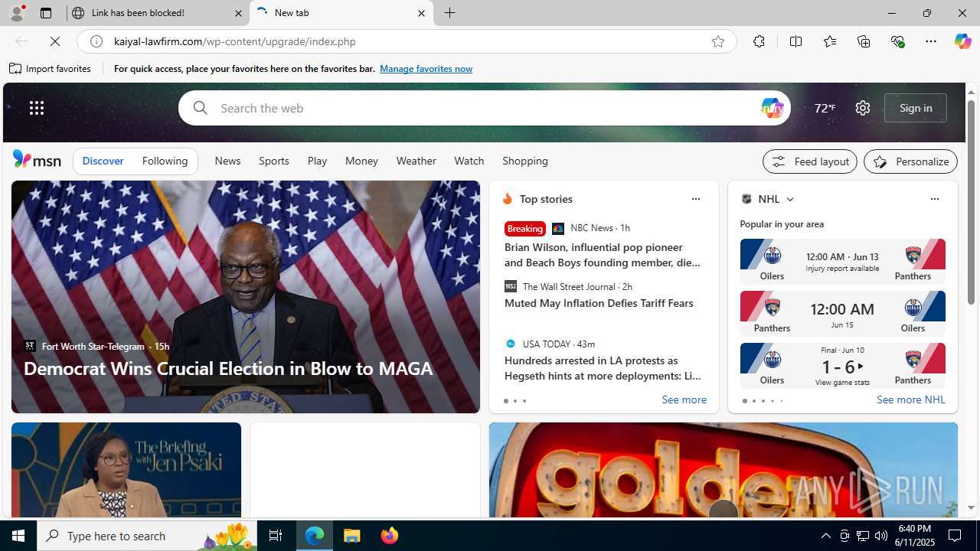This screenshot has width=980, height=551.
Task: Stop loading page X button
Action: (55, 41)
